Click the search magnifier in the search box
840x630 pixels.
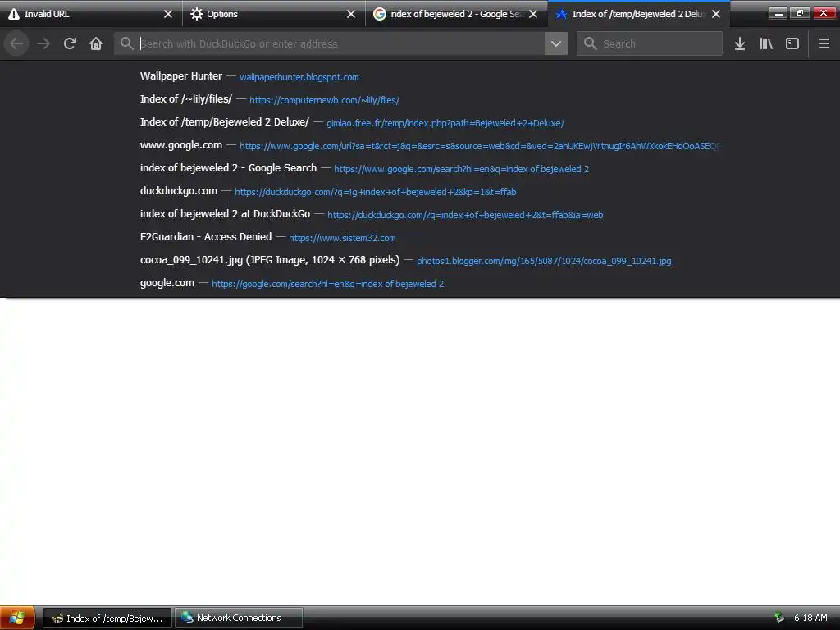[591, 43]
